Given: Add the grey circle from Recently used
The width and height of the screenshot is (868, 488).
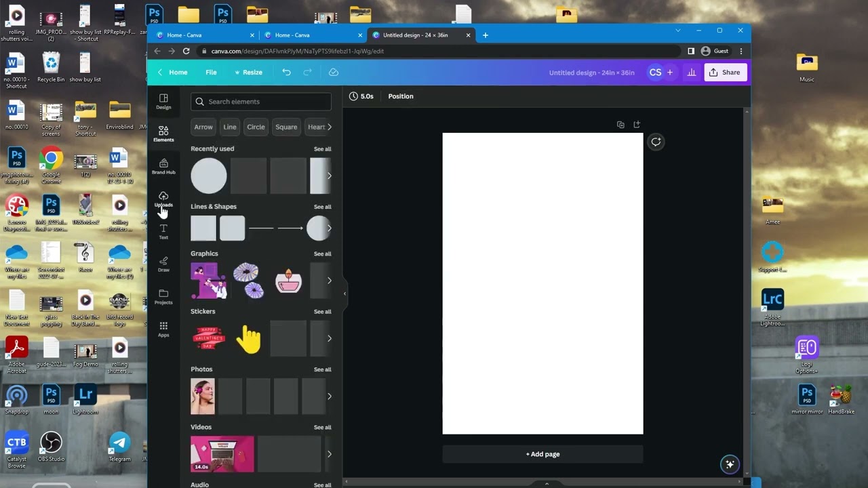Looking at the screenshot, I should [x=209, y=176].
